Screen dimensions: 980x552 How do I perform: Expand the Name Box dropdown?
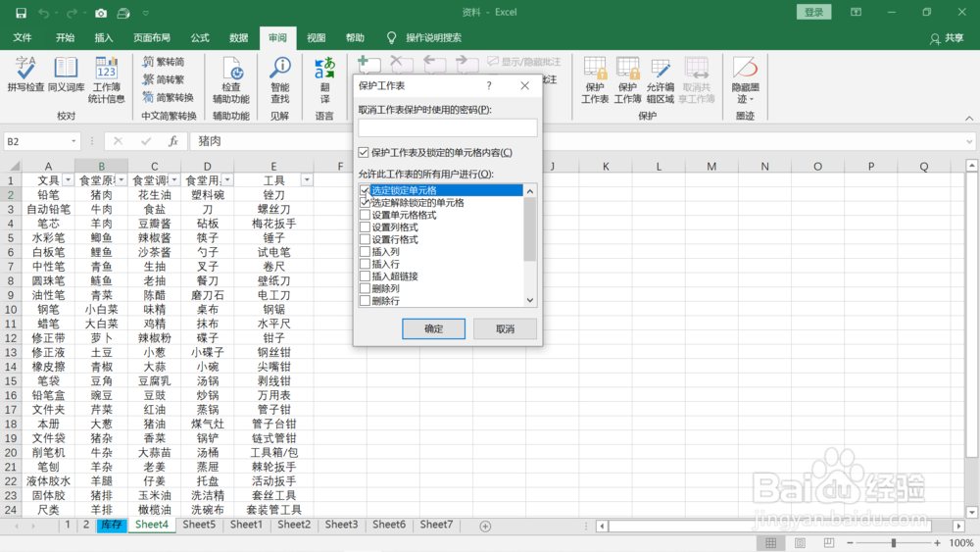pyautogui.click(x=73, y=141)
